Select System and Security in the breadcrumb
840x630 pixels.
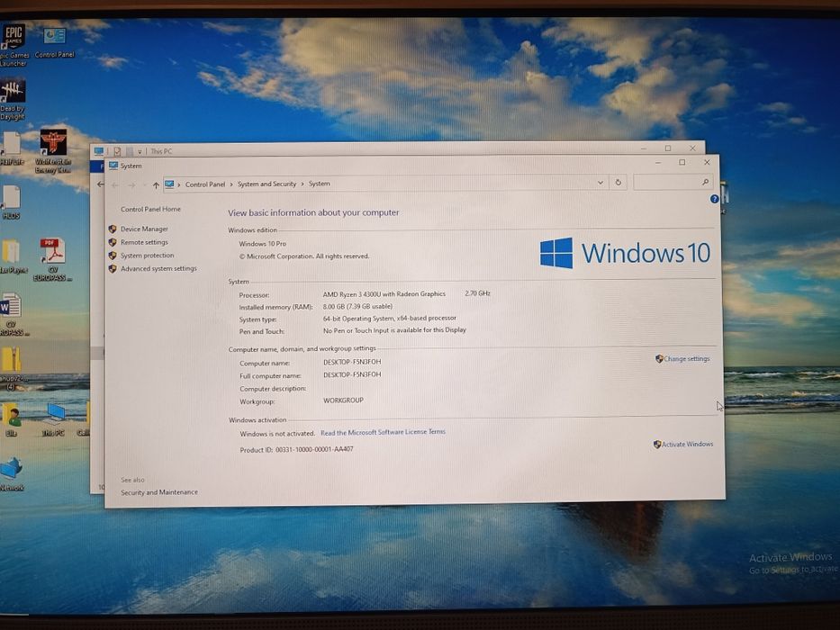click(266, 184)
